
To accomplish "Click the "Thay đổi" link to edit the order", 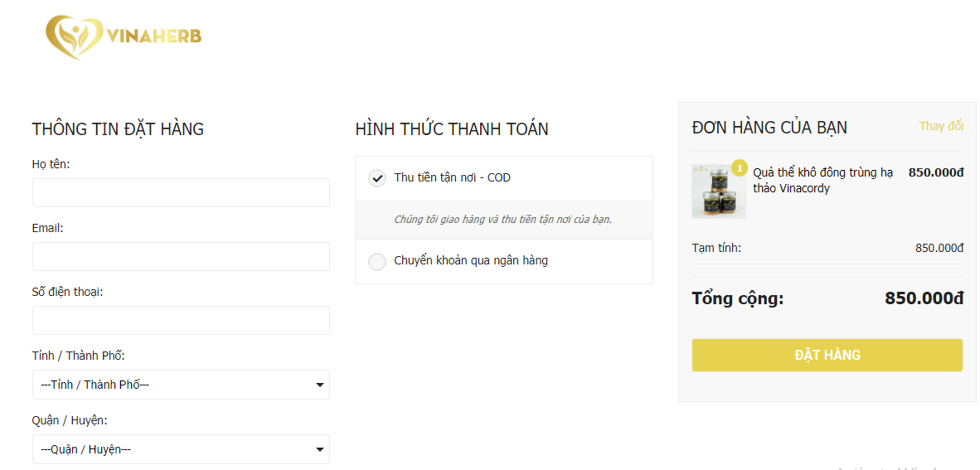I will click(x=941, y=126).
